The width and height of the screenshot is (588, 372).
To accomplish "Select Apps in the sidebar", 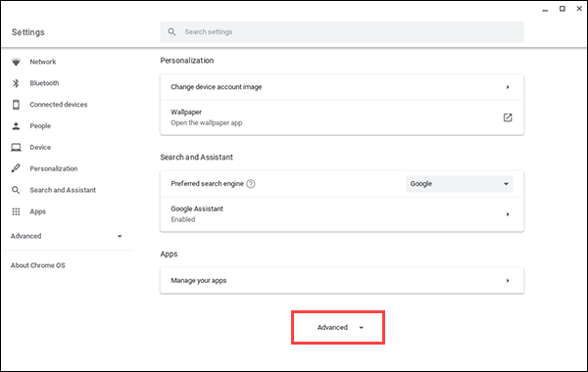I will (37, 211).
